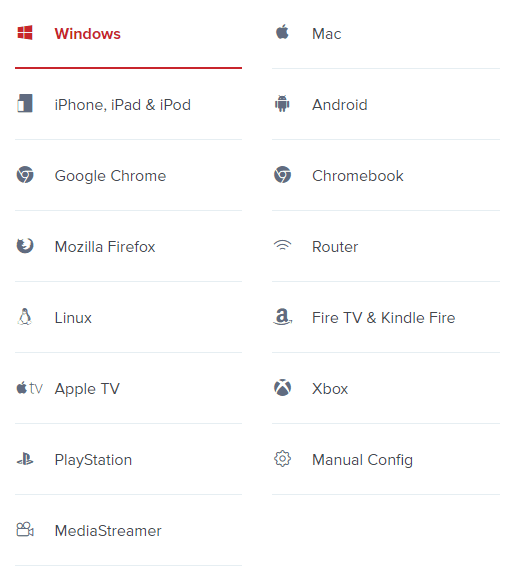Click the PlayStation logo icon
This screenshot has width=516, height=573.
25,459
